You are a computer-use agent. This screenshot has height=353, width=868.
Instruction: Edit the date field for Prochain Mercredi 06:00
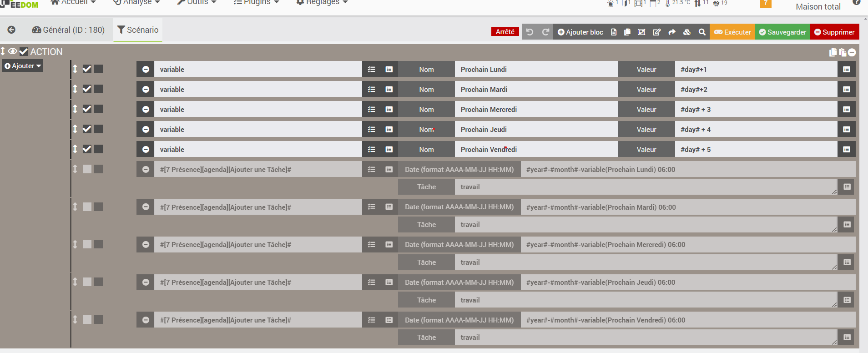[688, 244]
